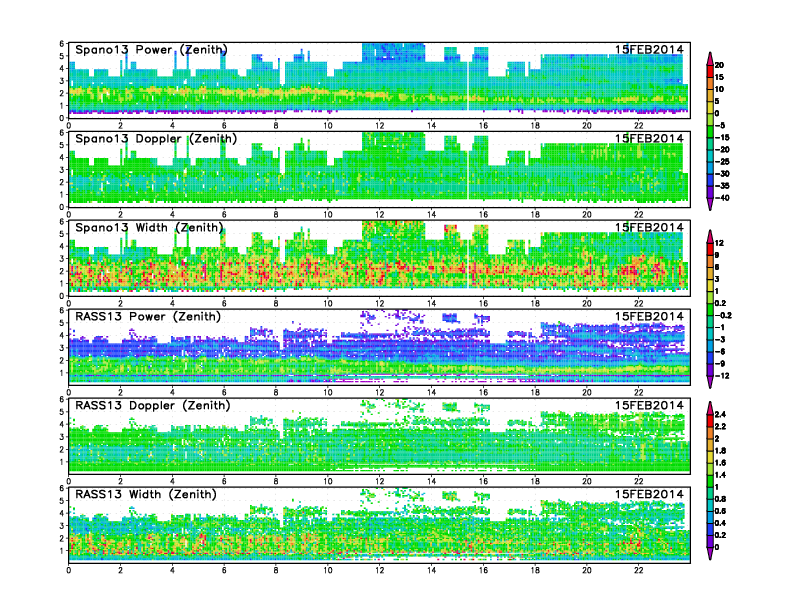792x612 pixels.
Task: Click the 15FEB2014 date in RASS13 Width panel
Action: 649,494
